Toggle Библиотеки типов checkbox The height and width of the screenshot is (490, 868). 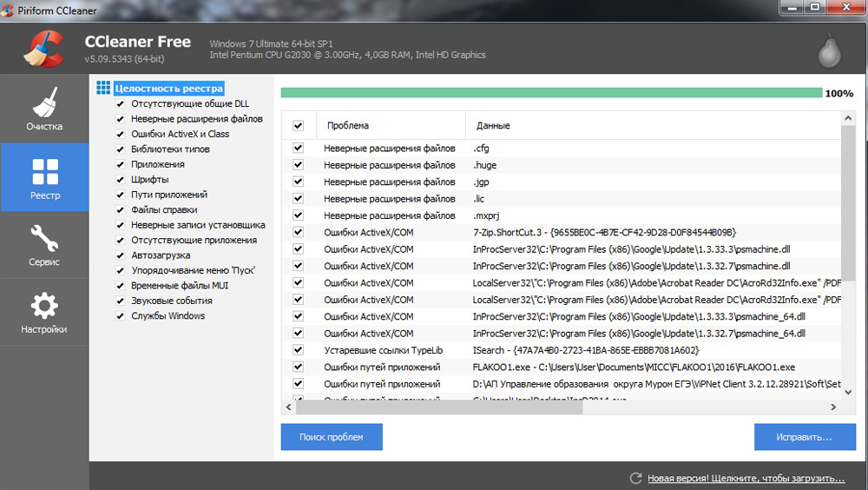(120, 149)
